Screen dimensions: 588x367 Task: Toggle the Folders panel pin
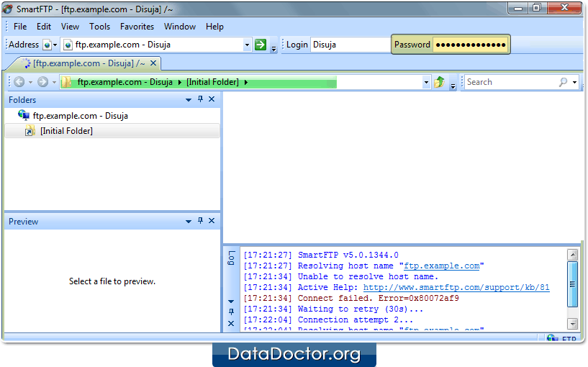[200, 99]
